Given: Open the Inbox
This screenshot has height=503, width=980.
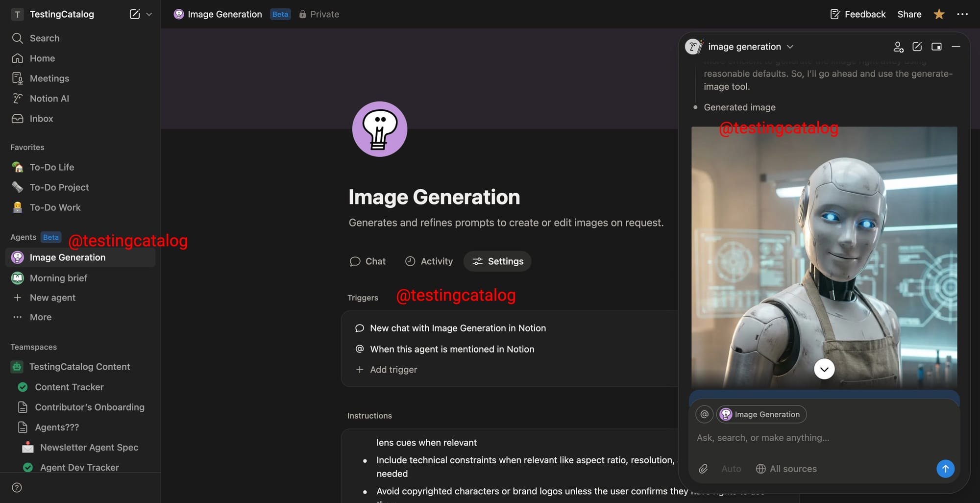Looking at the screenshot, I should 41,118.
